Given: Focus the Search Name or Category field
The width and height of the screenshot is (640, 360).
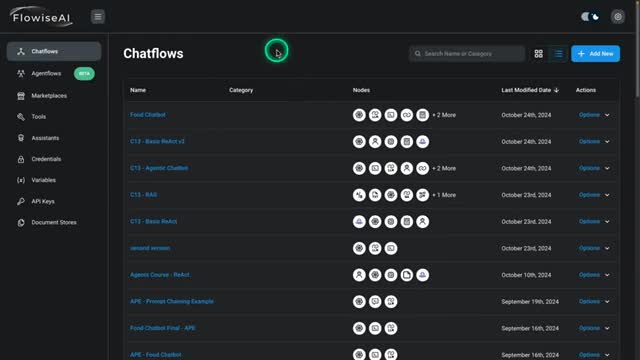Looking at the screenshot, I should click(467, 53).
